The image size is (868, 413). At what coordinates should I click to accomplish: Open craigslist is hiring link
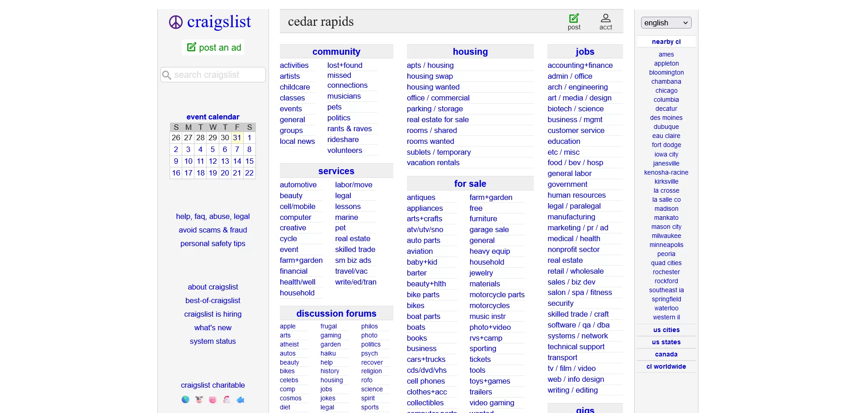click(x=213, y=314)
